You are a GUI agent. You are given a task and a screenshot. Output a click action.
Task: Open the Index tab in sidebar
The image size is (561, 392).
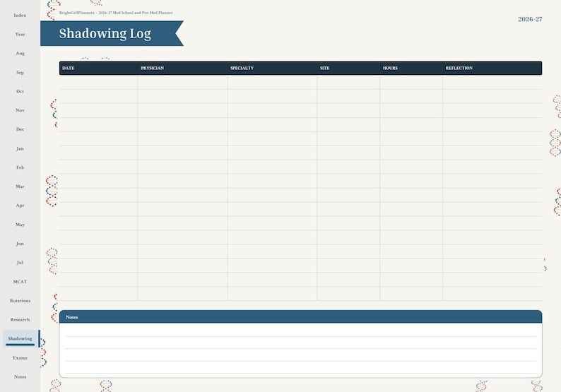[20, 16]
